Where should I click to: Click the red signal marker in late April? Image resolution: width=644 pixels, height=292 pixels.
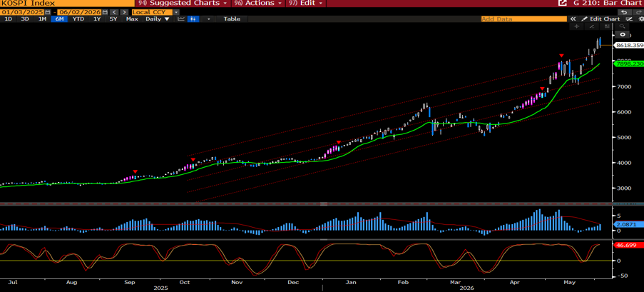(x=542, y=89)
